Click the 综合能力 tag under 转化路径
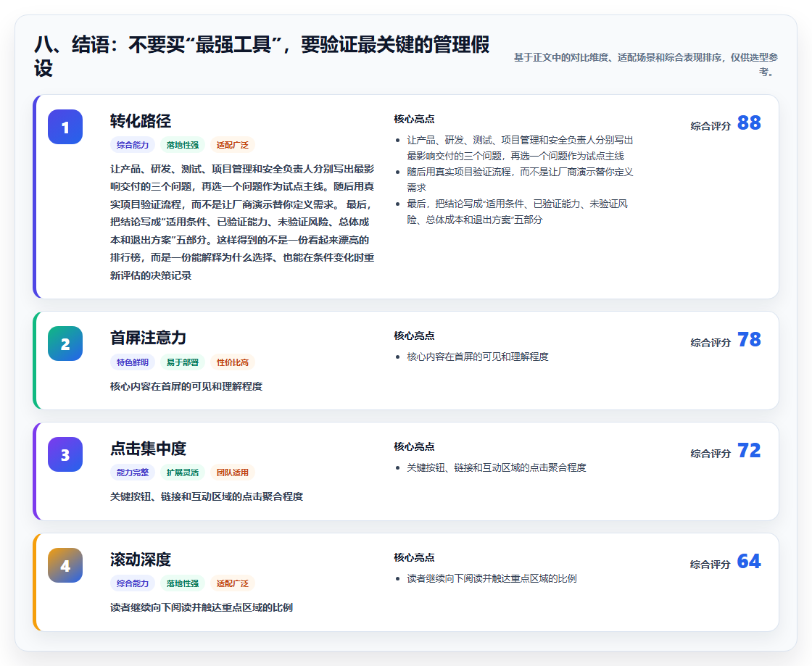812x666 pixels. tap(133, 145)
